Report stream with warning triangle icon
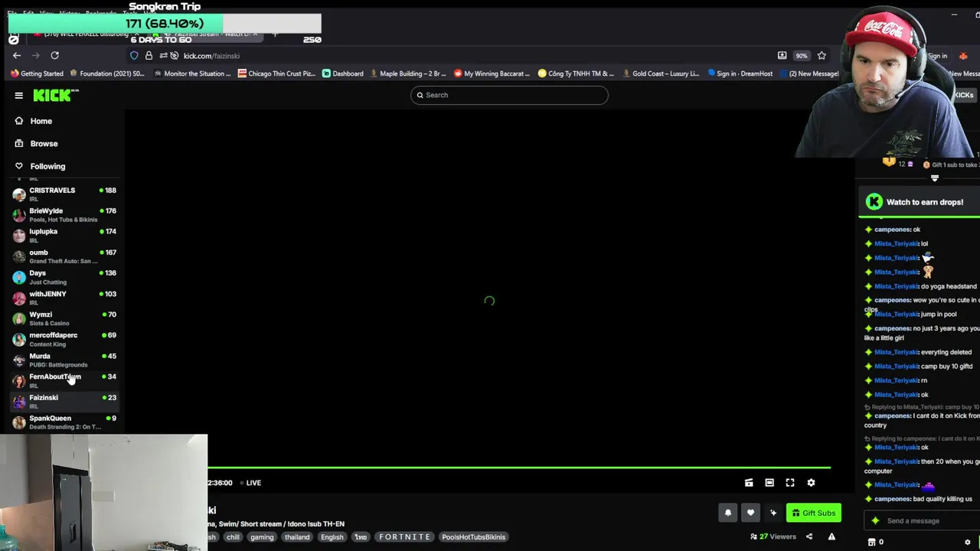The height and width of the screenshot is (551, 980). coord(831,536)
